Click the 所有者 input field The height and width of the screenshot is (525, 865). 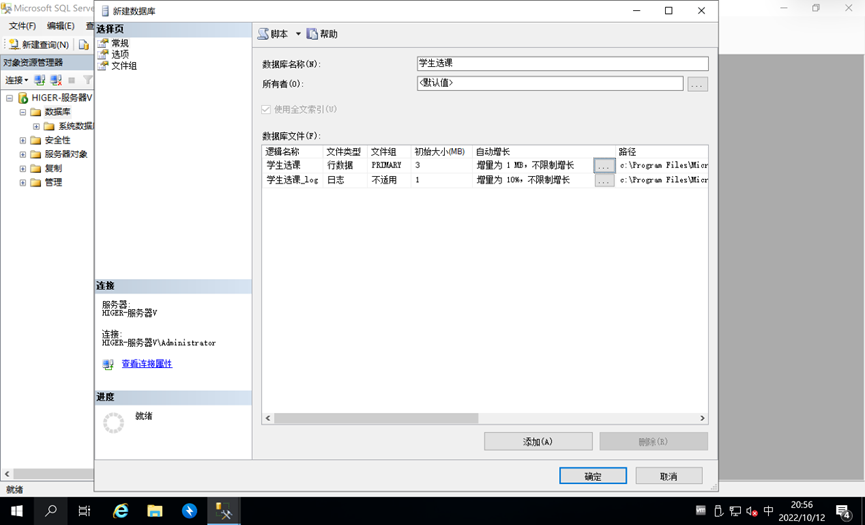pos(550,83)
